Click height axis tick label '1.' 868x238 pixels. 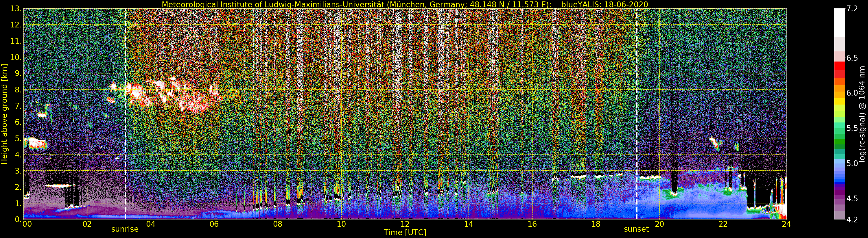18,203
